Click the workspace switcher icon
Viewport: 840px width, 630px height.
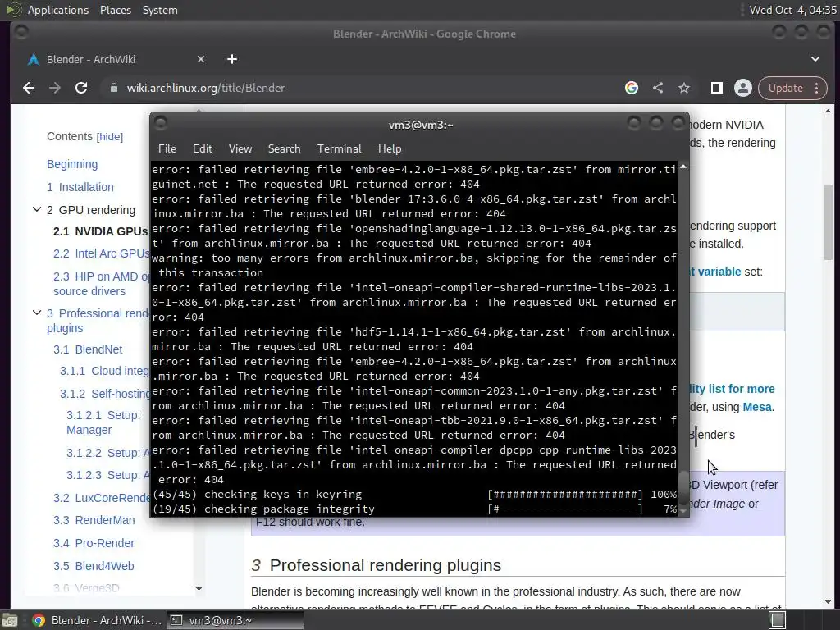pyautogui.click(x=777, y=620)
